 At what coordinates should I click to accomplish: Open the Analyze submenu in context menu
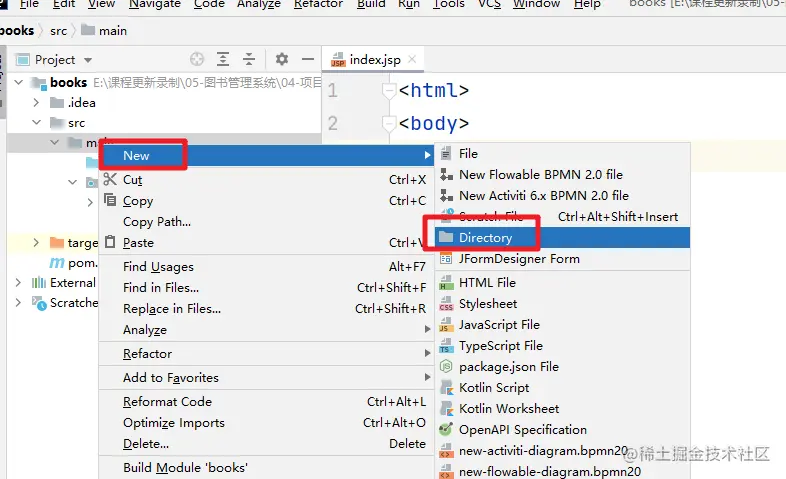click(x=266, y=330)
